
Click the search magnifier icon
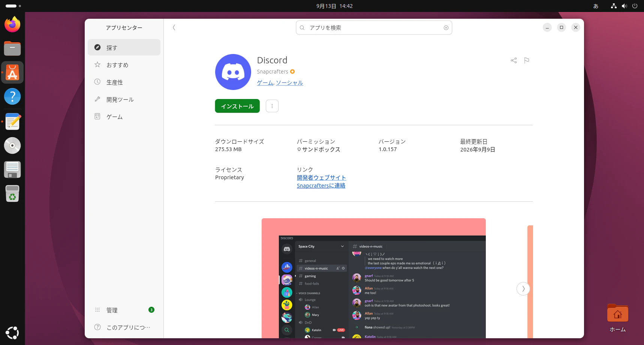(302, 28)
